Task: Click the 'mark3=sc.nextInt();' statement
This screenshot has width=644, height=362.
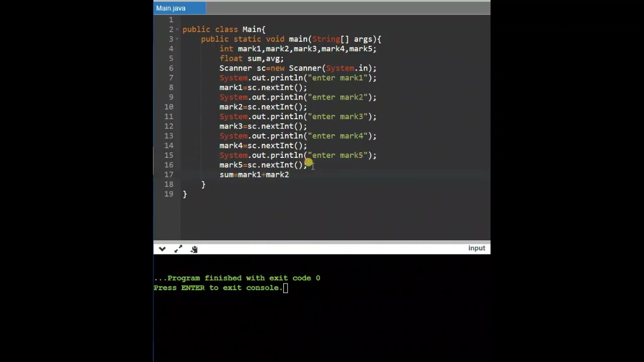Action: (x=263, y=126)
